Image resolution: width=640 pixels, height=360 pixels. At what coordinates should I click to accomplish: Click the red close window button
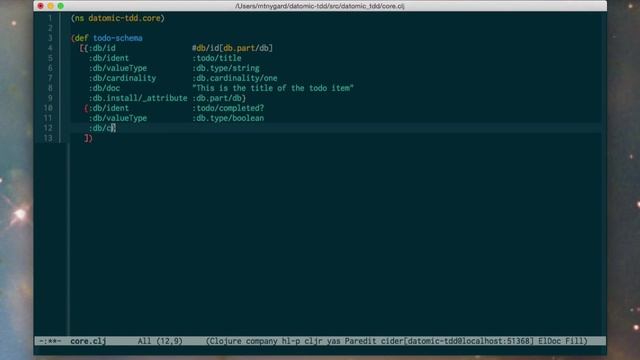click(40, 6)
